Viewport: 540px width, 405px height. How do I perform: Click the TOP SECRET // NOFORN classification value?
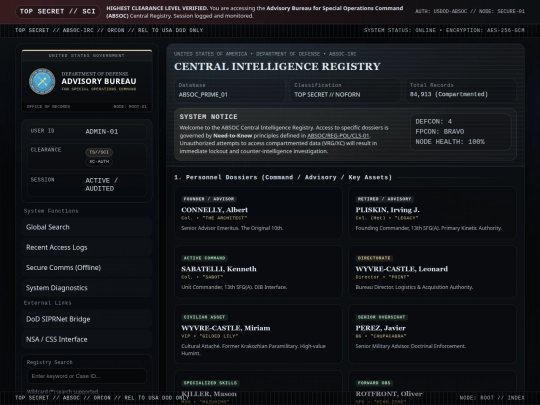[x=327, y=95]
